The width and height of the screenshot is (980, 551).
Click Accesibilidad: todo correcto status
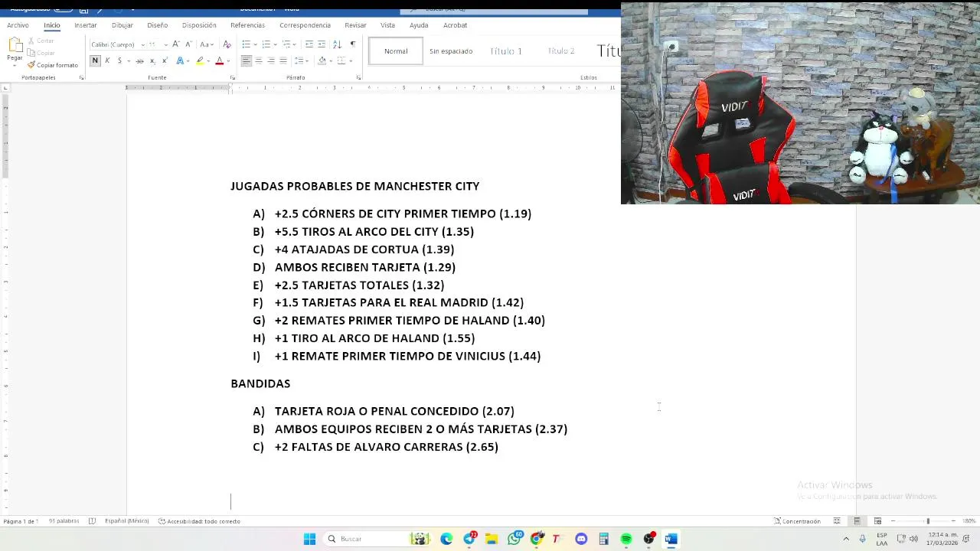coord(199,521)
